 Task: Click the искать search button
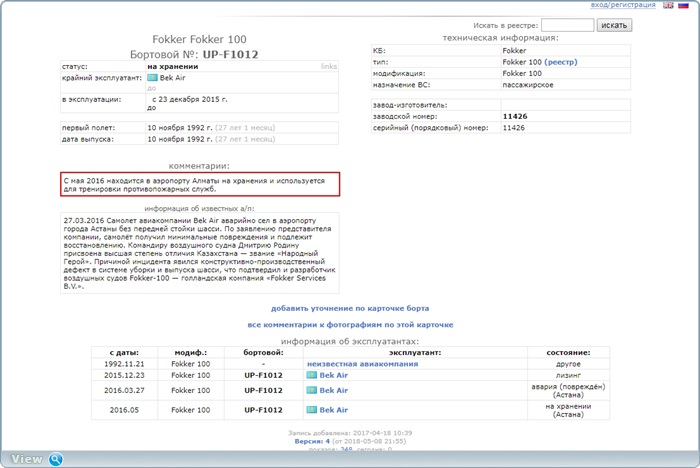(614, 25)
